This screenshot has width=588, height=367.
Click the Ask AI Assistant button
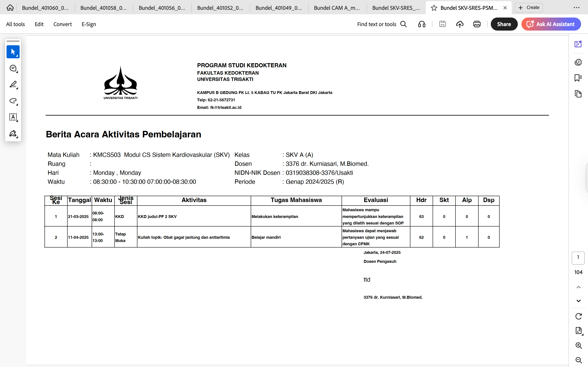(x=551, y=24)
